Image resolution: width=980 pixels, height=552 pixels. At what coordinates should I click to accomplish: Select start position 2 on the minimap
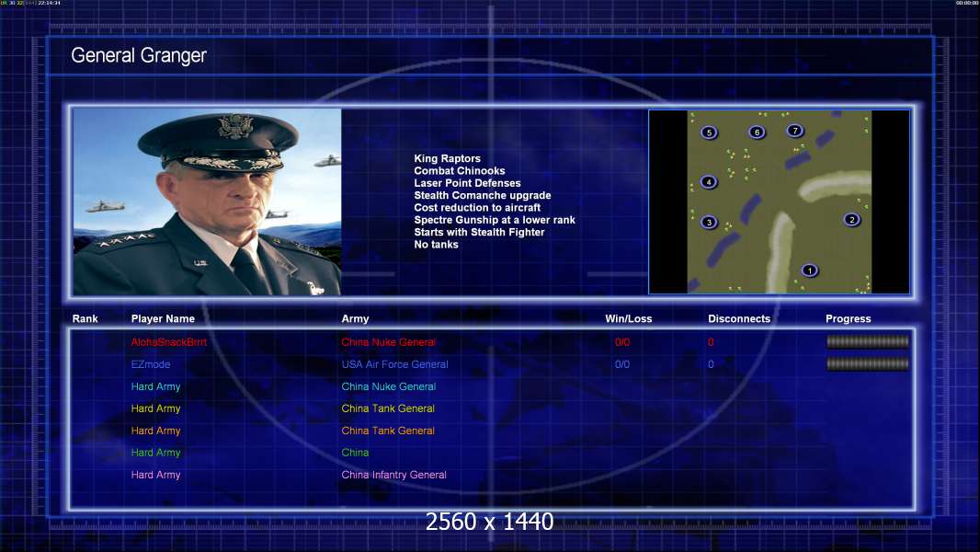coord(851,220)
